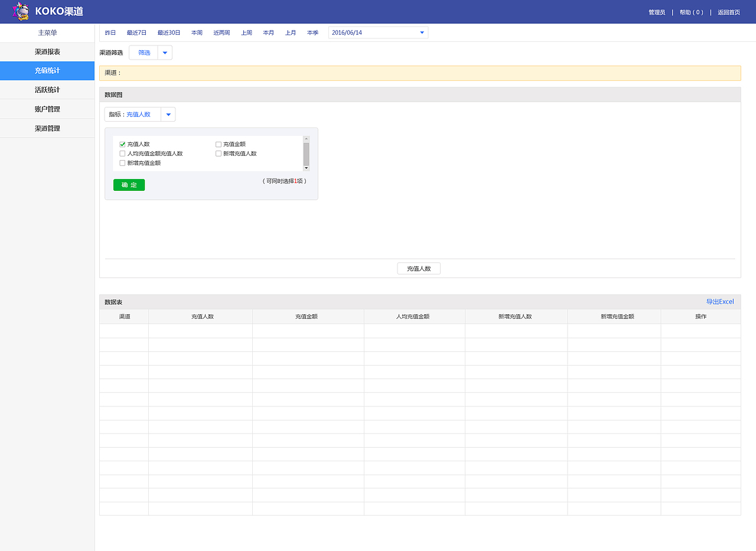Click the KOKO渠道 mascot logo
The image size is (756, 551).
pyautogui.click(x=21, y=11)
